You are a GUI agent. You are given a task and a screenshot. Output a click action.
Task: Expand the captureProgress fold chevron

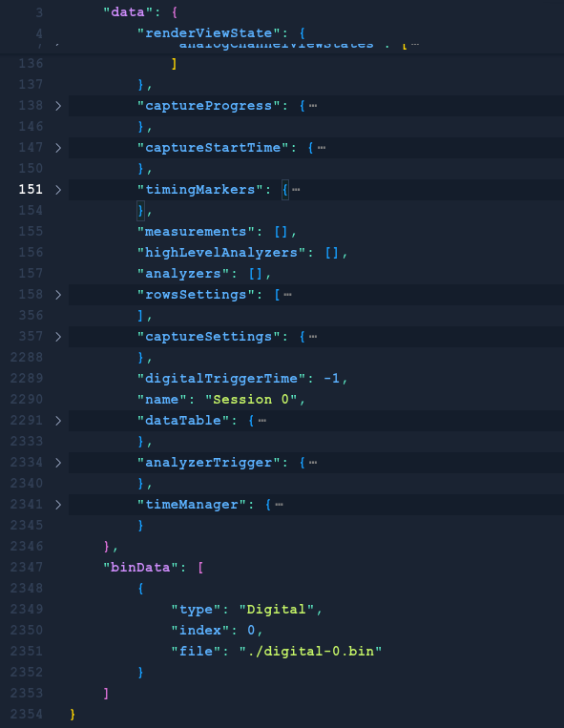[58, 106]
